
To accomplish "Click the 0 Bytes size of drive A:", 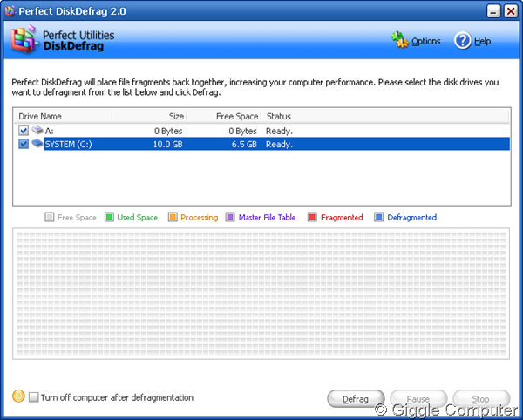I will (168, 131).
